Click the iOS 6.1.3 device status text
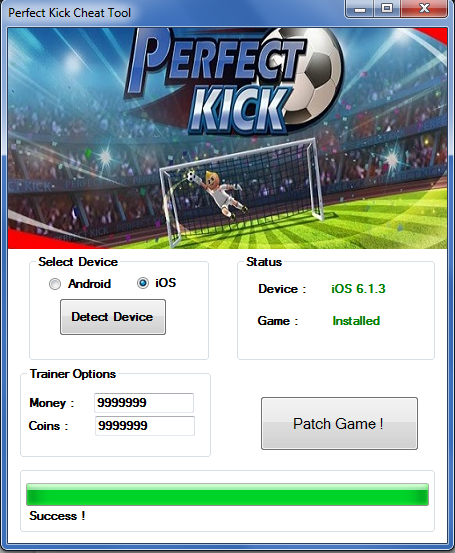The image size is (455, 553). click(x=358, y=289)
